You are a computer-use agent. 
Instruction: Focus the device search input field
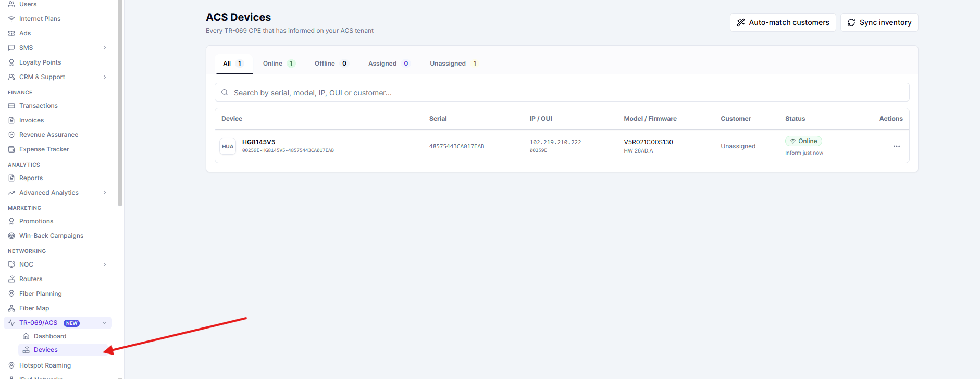(x=562, y=92)
